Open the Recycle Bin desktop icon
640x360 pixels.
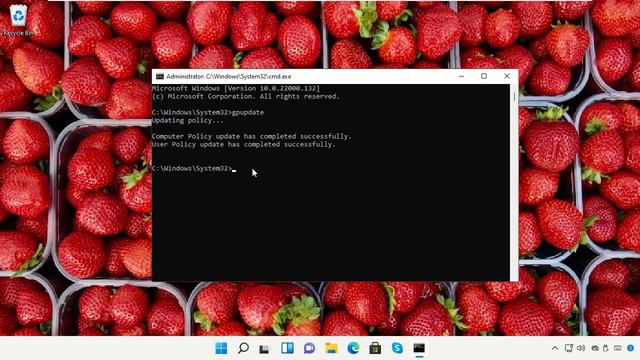point(18,20)
